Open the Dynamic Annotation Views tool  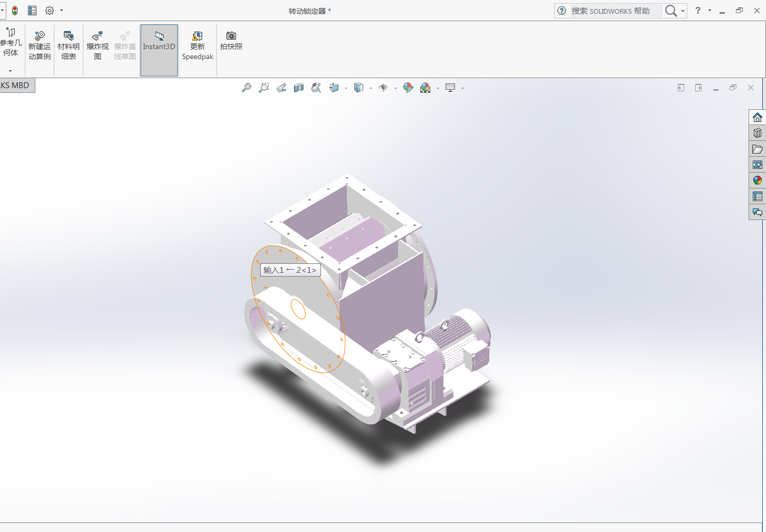click(316, 88)
